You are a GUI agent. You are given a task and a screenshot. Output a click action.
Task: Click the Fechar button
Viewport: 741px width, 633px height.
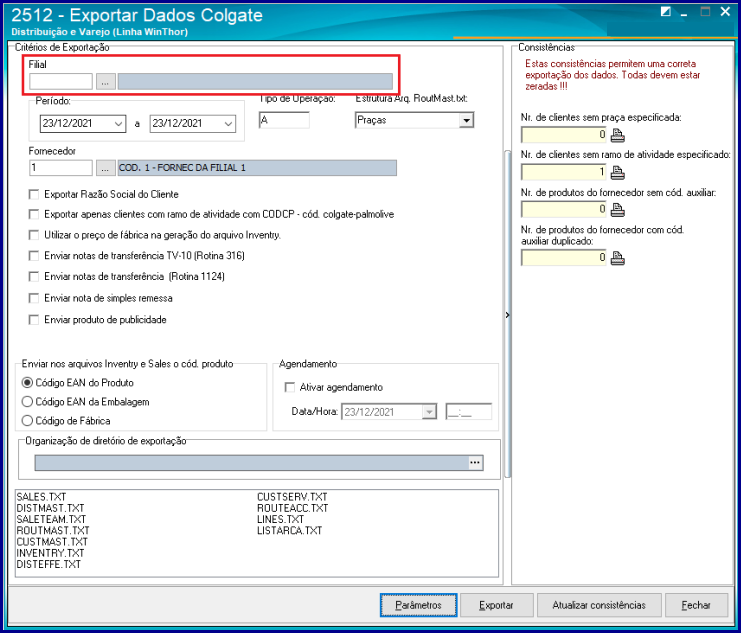pos(696,605)
